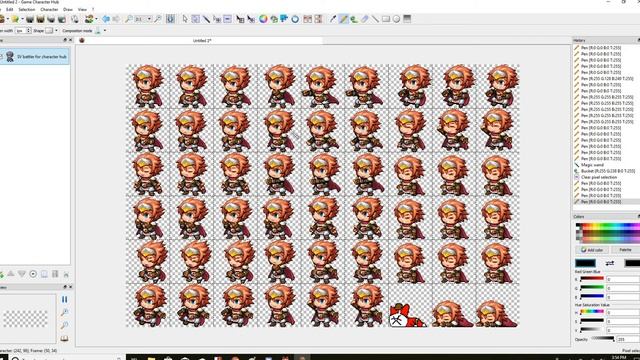Click the zoom in magnifier in toolbar
The width and height of the screenshot is (640, 360).
coord(158,19)
